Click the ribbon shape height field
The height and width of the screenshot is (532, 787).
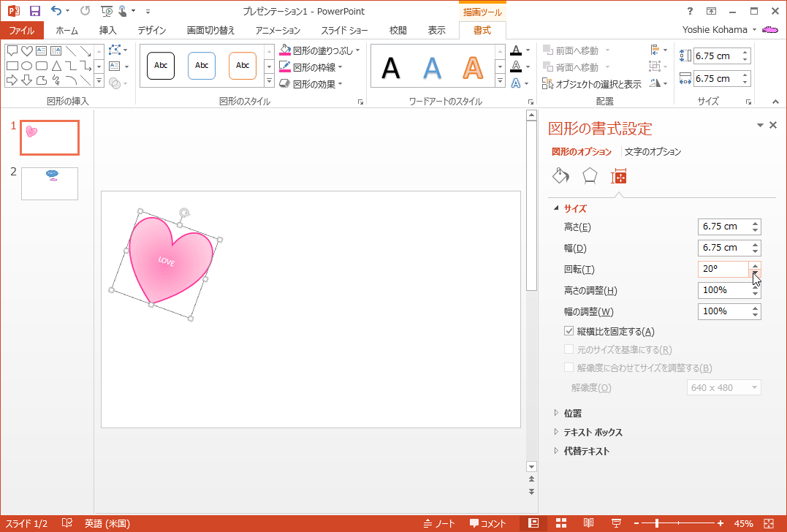tap(717, 56)
